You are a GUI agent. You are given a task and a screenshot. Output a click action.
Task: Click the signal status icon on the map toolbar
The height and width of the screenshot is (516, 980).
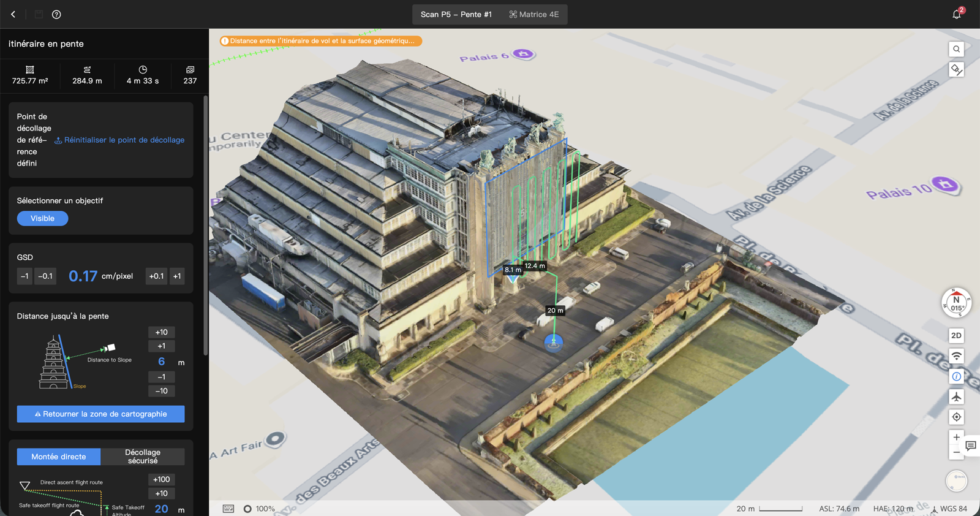pos(956,356)
